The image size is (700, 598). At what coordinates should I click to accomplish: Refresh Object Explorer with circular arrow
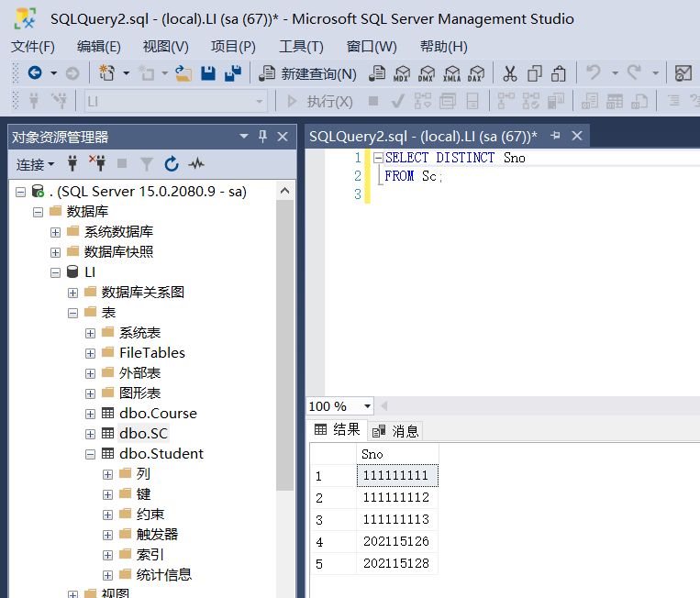172,164
